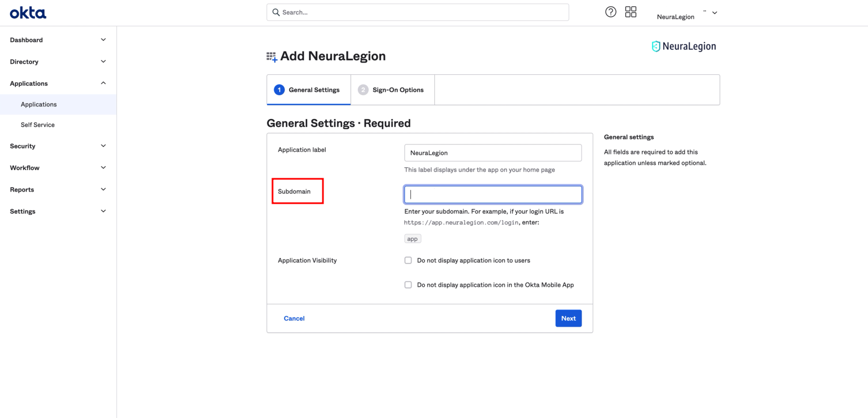Click step 1 circle badge

pos(279,90)
